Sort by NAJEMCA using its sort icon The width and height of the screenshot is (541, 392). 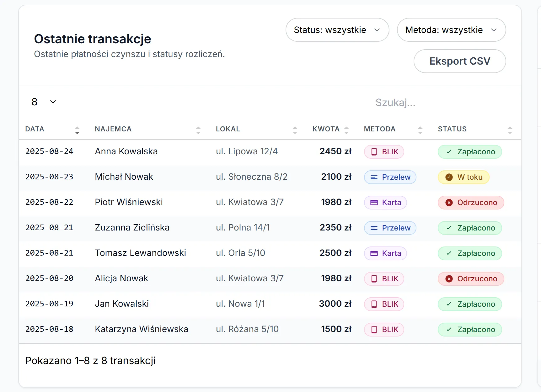point(198,130)
